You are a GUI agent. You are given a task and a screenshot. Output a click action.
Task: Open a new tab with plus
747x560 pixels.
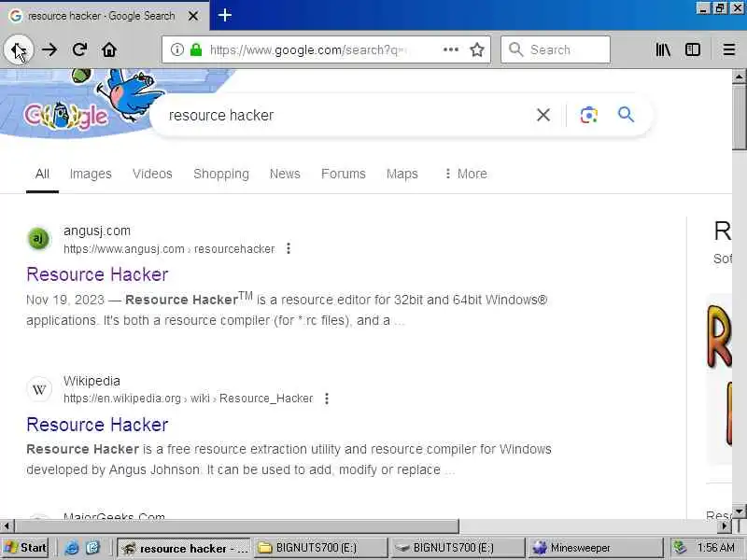click(x=224, y=16)
